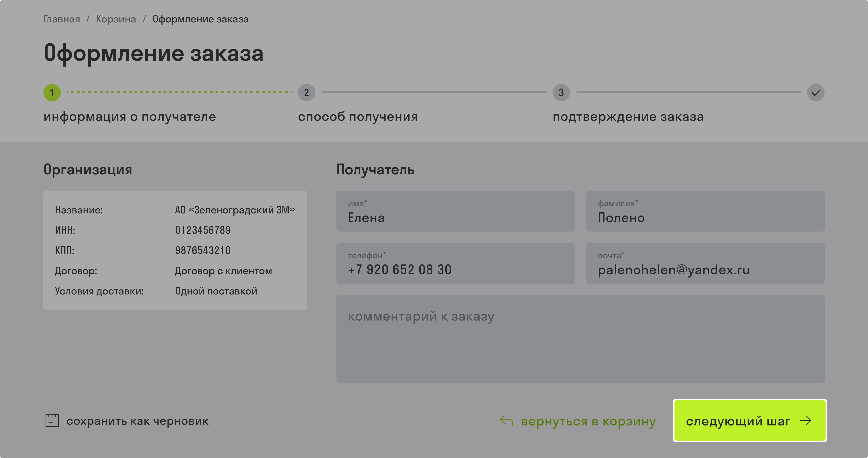The image size is (868, 458).
Task: Click the Условия доставки: label
Action: (x=99, y=291)
